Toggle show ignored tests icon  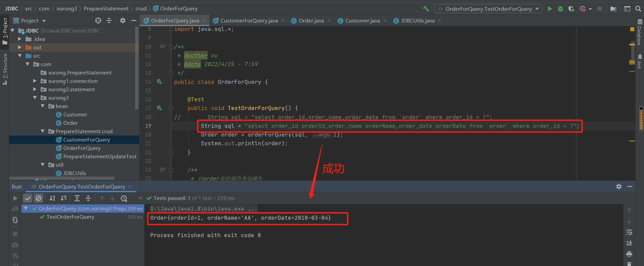coord(39,198)
